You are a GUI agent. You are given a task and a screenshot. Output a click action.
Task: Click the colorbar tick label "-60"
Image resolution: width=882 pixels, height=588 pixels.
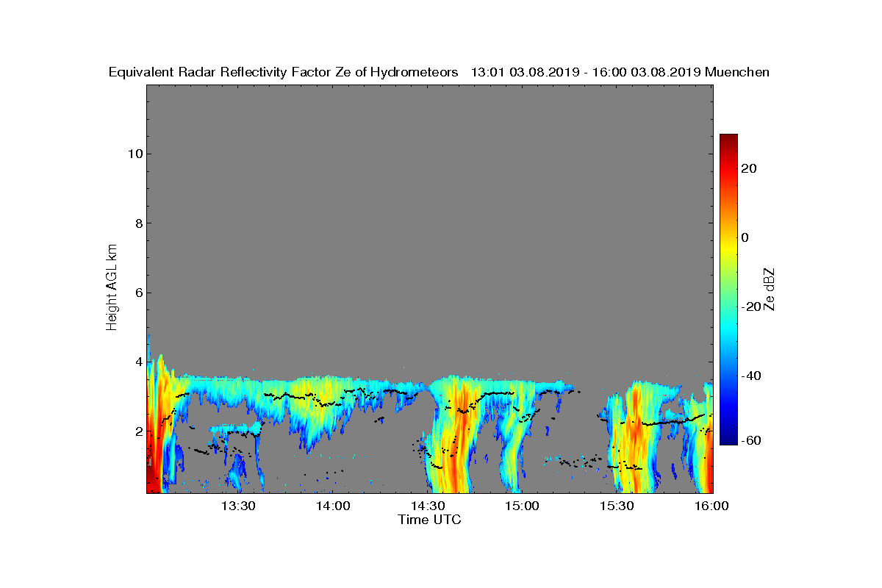[x=751, y=440]
